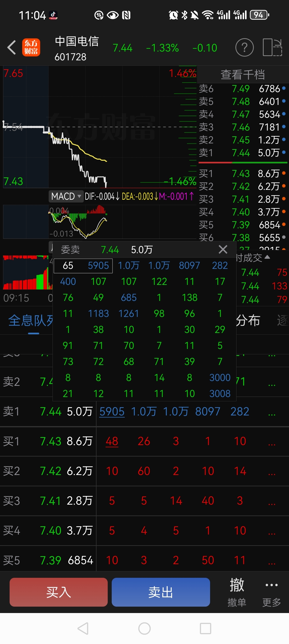Tap the highlighted 65 cell in popup
This screenshot has width=289, height=644.
pyautogui.click(x=68, y=266)
